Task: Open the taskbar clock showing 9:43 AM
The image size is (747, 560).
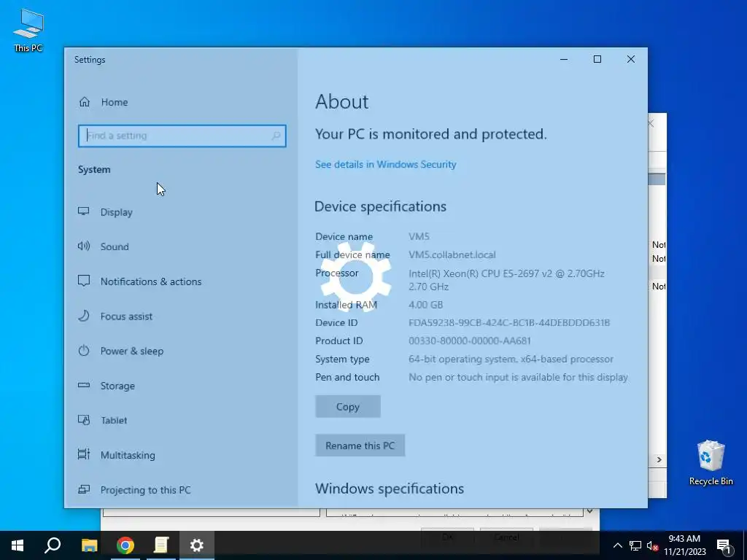Action: coord(684,545)
